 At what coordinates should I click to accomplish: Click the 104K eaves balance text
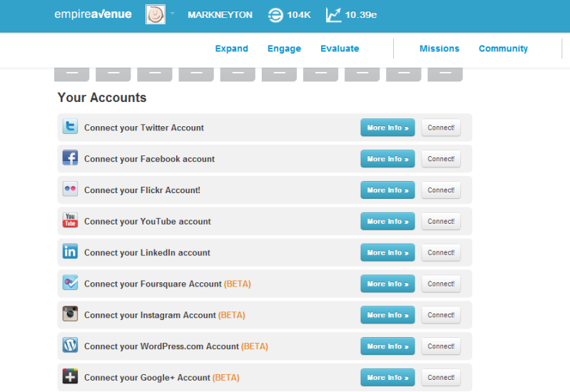click(299, 15)
